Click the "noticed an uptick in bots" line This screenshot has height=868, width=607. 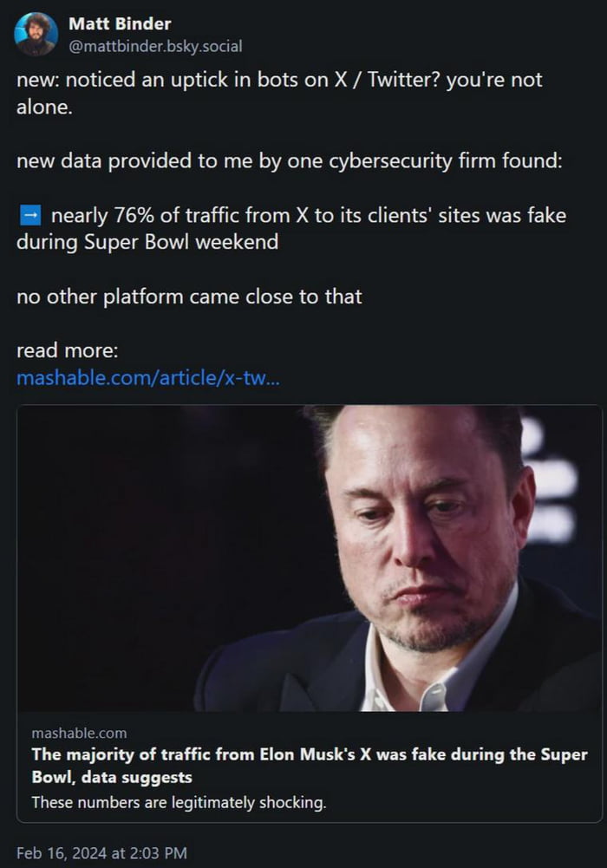(x=279, y=80)
